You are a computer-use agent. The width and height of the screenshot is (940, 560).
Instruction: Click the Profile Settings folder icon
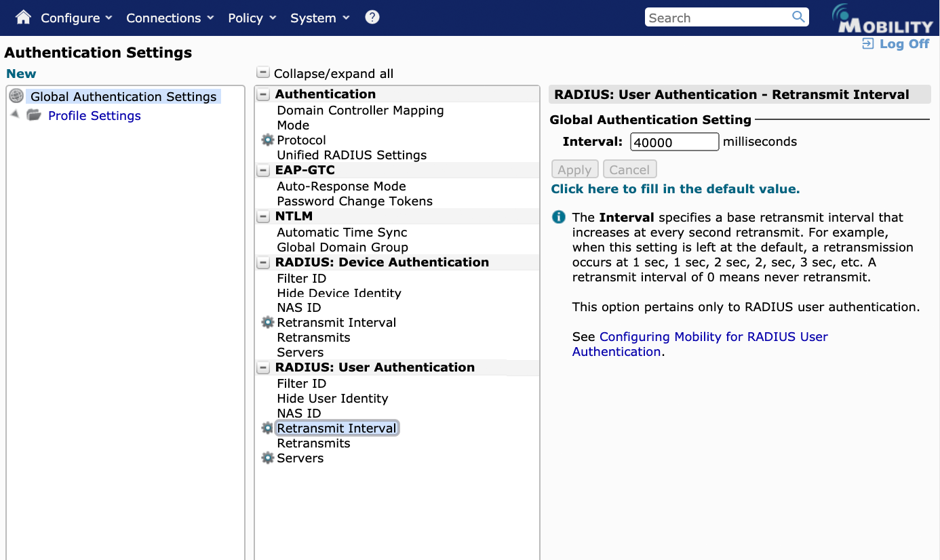(x=34, y=115)
